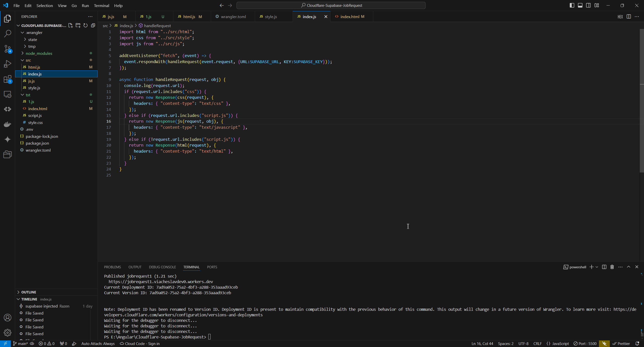Screen dimensions: 644x347
Task: Open Source Control view with badge
Action: [x=8, y=49]
